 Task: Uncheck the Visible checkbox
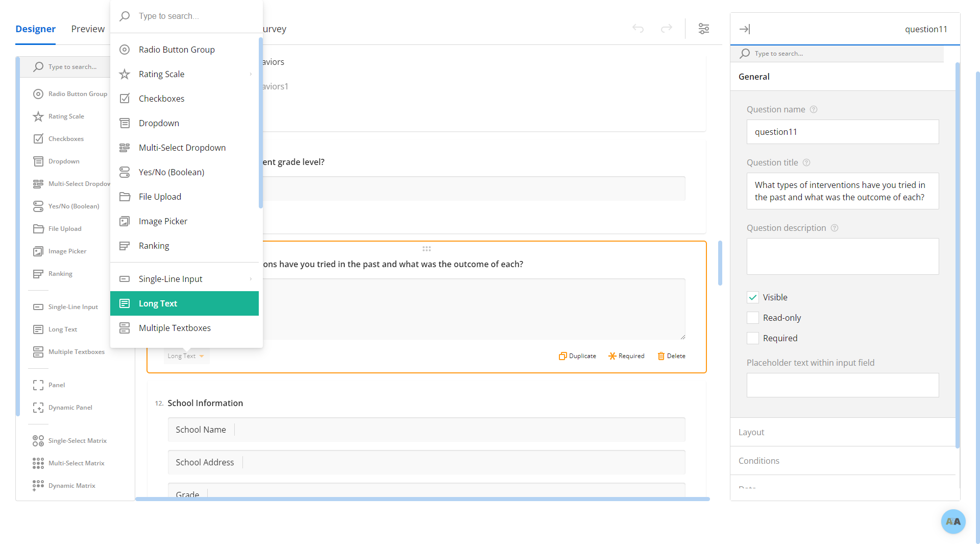point(753,297)
